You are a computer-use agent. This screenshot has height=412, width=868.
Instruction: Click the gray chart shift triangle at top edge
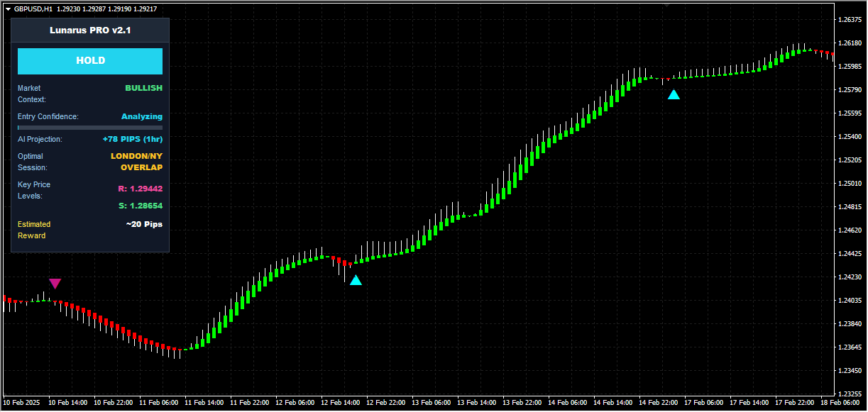pyautogui.click(x=666, y=4)
